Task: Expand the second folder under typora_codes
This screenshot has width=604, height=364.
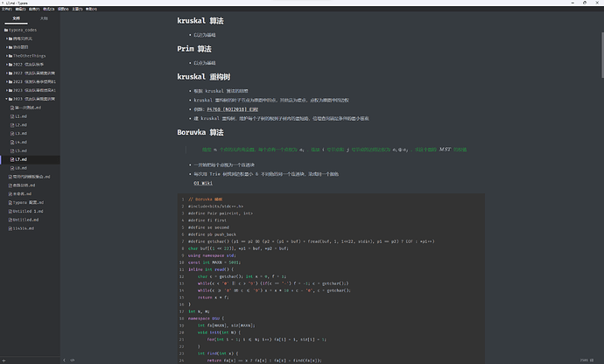Action: coord(7,47)
